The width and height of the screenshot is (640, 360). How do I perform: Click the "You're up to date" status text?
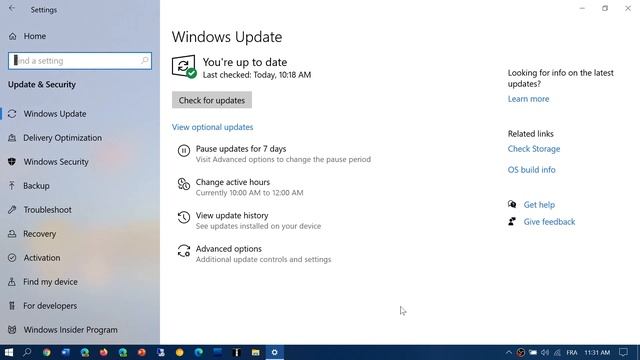245,62
